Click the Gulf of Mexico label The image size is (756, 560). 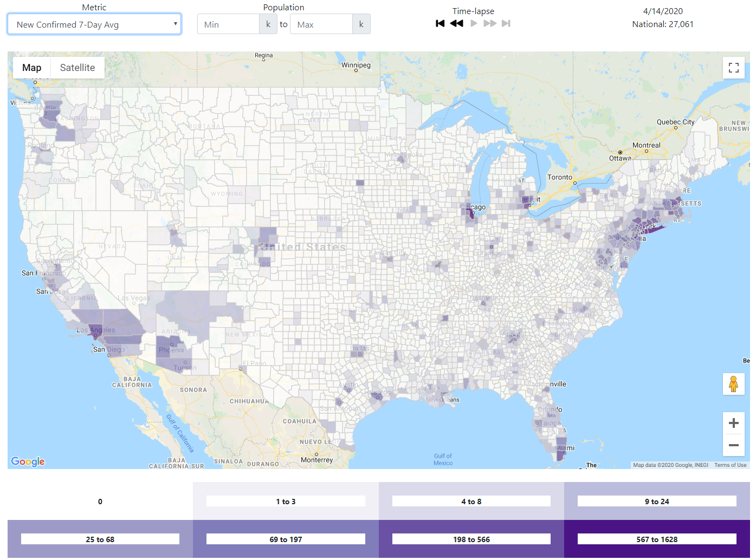443,459
